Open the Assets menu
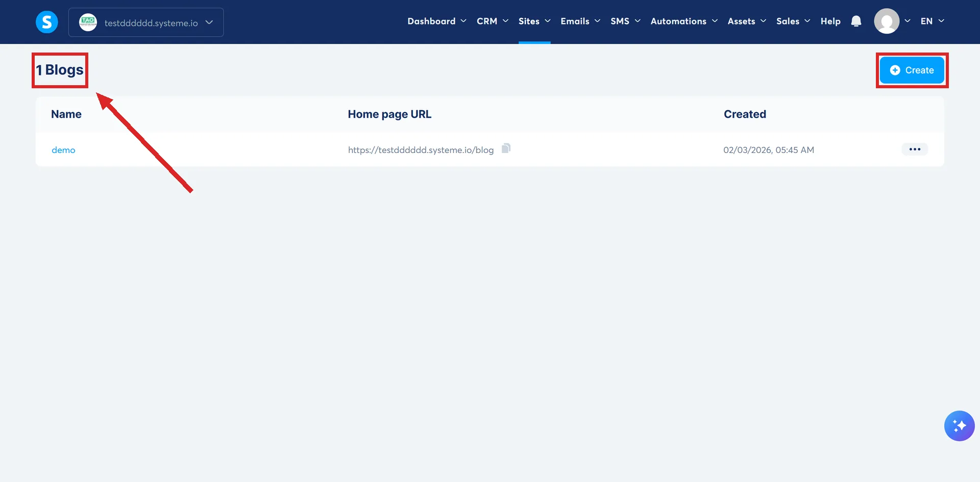The height and width of the screenshot is (482, 980). (x=747, y=21)
